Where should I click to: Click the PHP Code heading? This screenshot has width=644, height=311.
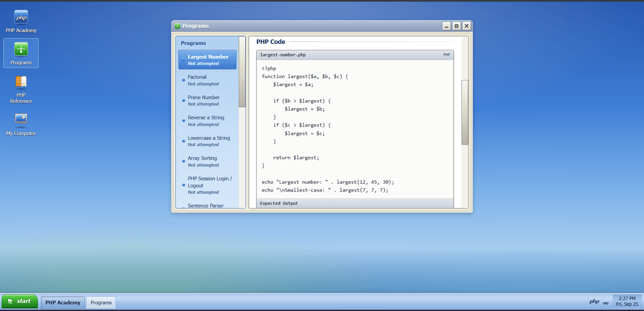tap(270, 42)
